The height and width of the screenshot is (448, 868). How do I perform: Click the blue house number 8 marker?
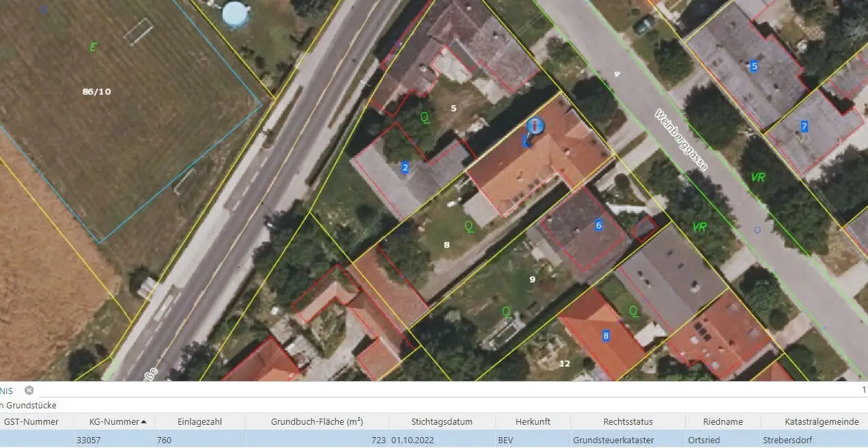pos(605,335)
